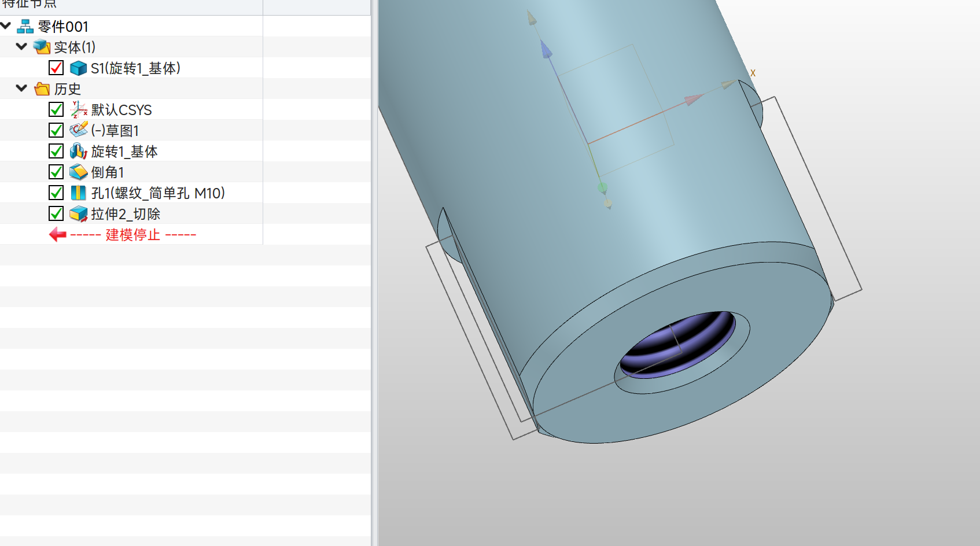Toggle the S1(旋转1_基体) red checkbox
The height and width of the screenshot is (546, 980).
[56, 68]
